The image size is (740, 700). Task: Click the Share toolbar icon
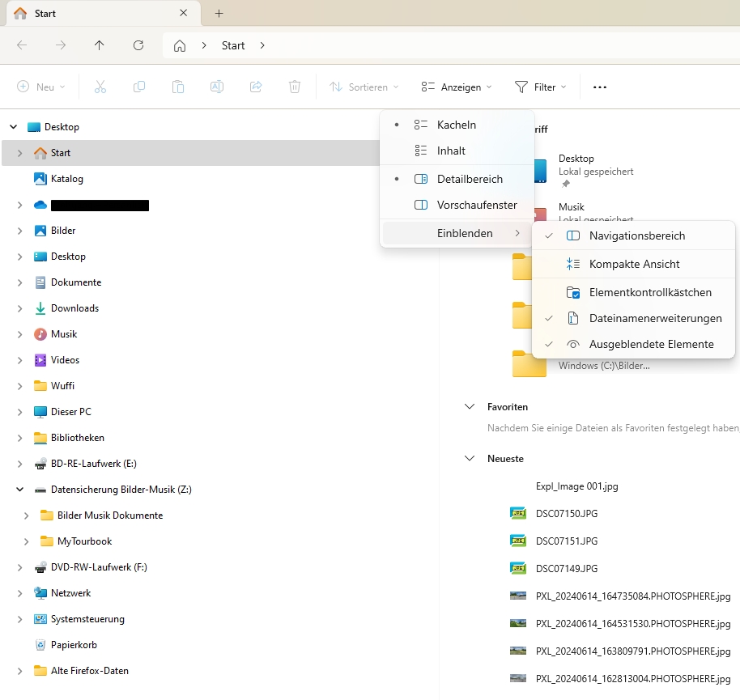pyautogui.click(x=256, y=87)
